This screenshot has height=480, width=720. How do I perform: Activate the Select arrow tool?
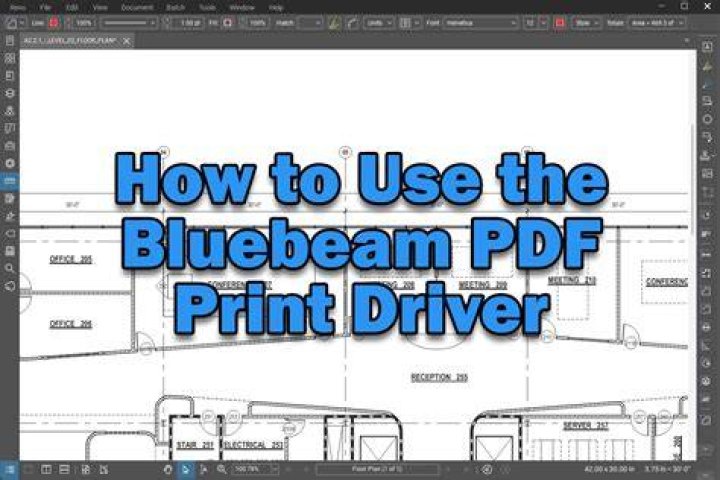[x=186, y=469]
